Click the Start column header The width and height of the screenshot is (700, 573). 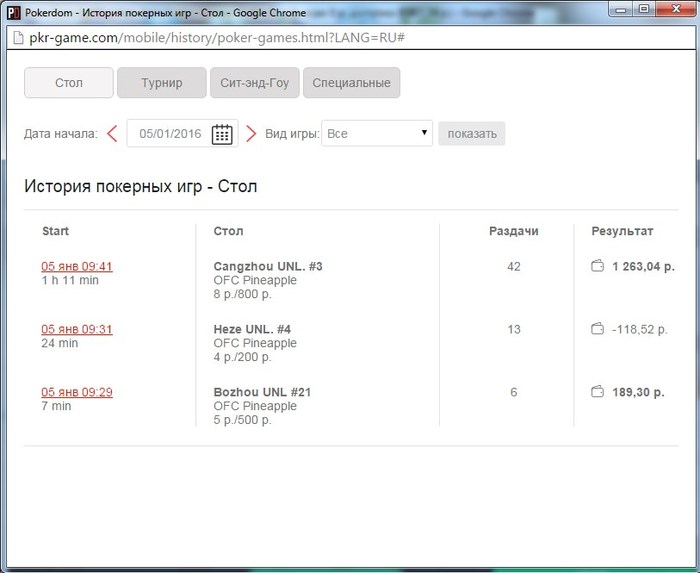point(55,231)
